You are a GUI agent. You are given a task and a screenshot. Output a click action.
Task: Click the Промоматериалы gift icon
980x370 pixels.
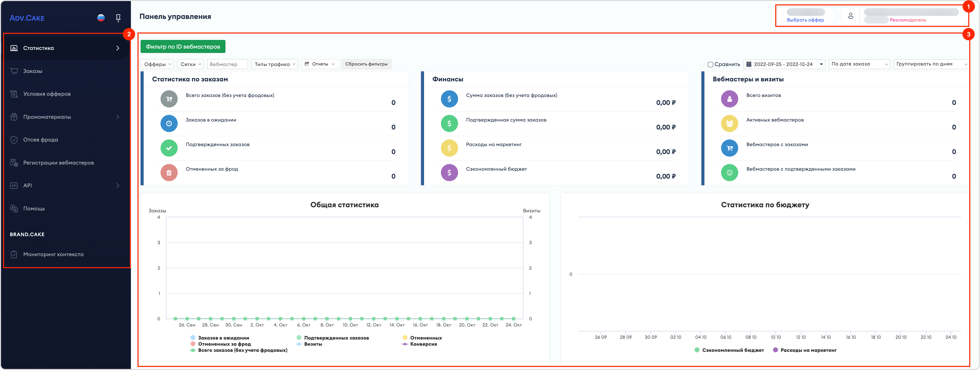14,117
